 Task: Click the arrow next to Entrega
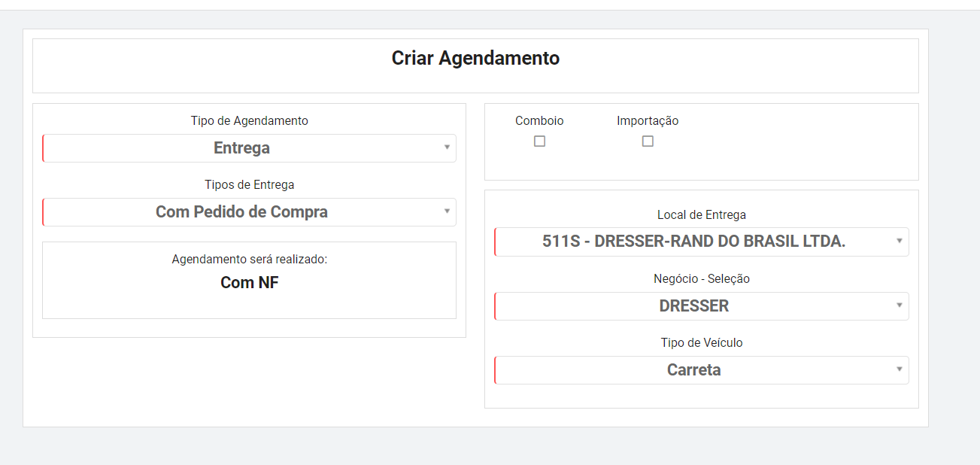click(x=447, y=148)
